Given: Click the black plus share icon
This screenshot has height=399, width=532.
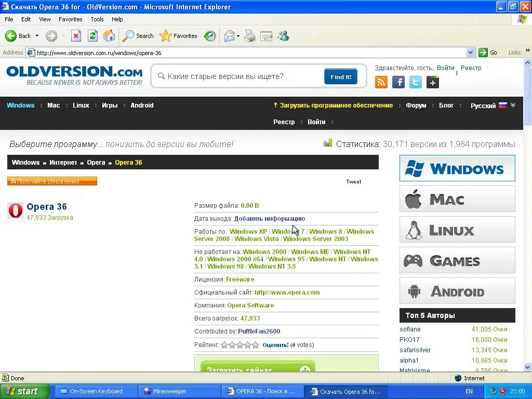Looking at the screenshot, I should 433,82.
